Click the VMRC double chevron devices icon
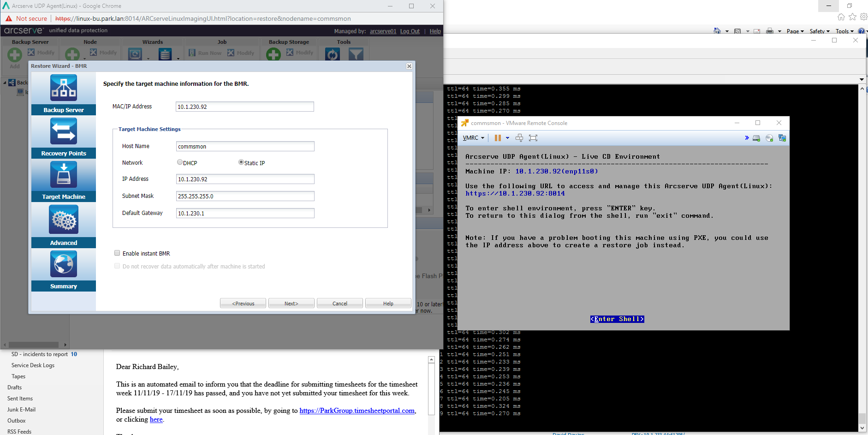The width and height of the screenshot is (868, 435). [747, 137]
